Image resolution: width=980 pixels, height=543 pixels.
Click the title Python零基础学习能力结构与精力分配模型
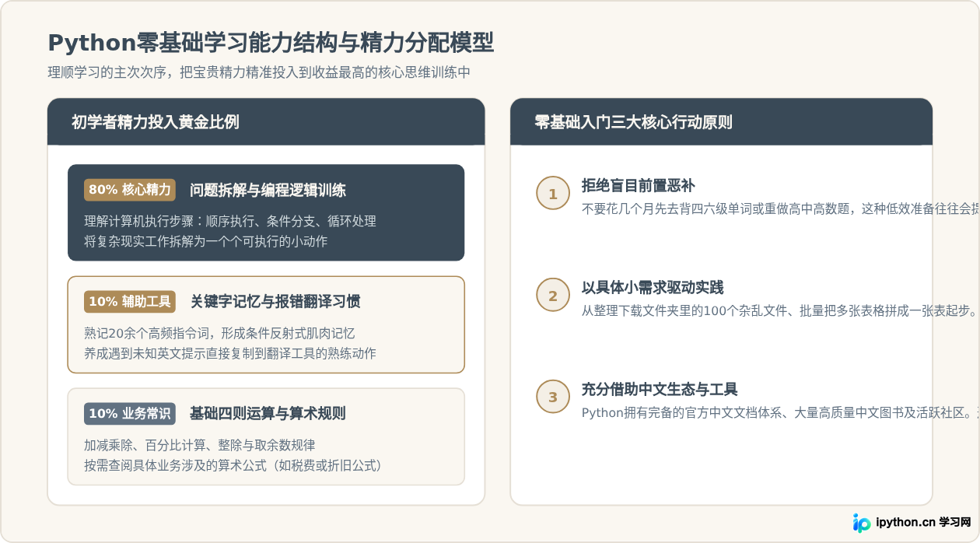tap(271, 43)
